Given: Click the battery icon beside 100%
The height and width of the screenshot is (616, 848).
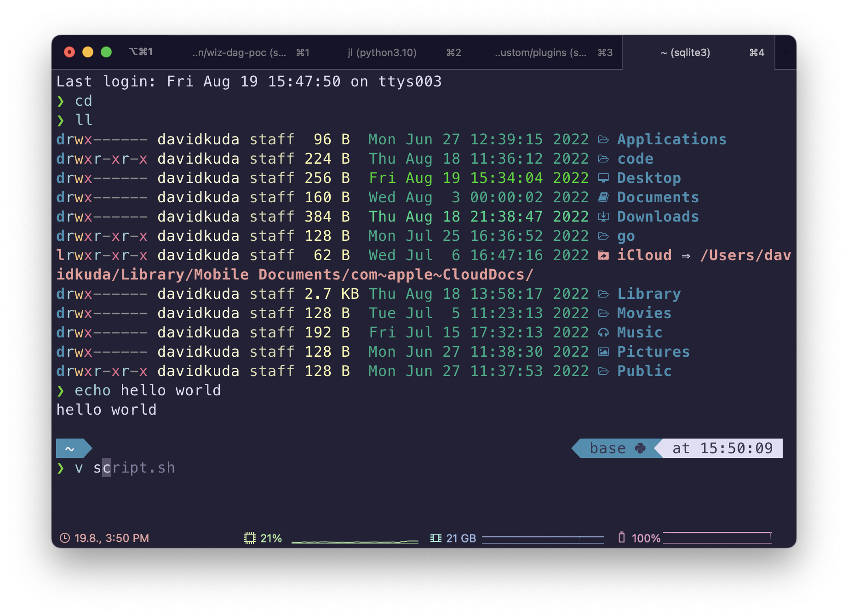Looking at the screenshot, I should pyautogui.click(x=622, y=537).
